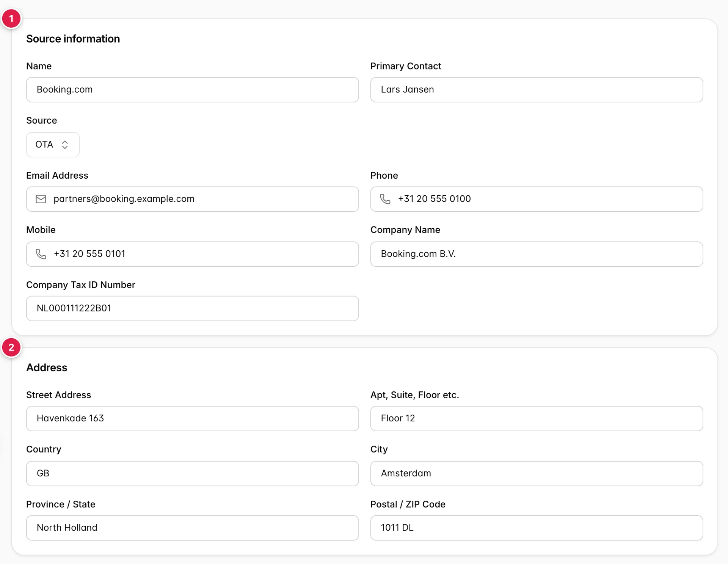The width and height of the screenshot is (728, 564).
Task: Click the Source information heading
Action: coord(73,39)
